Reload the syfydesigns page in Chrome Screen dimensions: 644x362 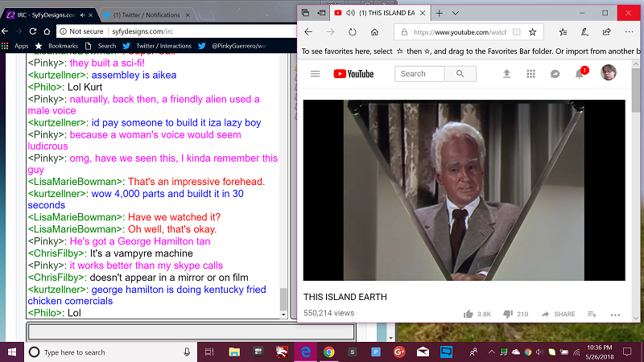tap(33, 31)
